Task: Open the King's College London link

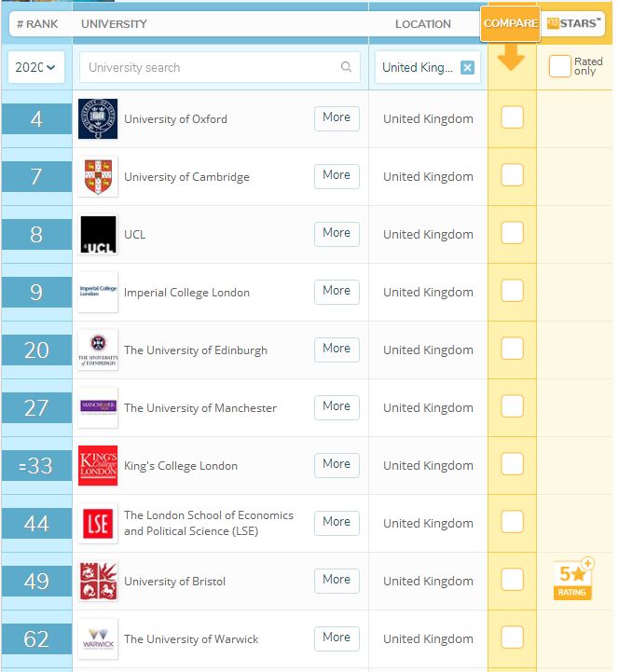Action: pos(181,466)
